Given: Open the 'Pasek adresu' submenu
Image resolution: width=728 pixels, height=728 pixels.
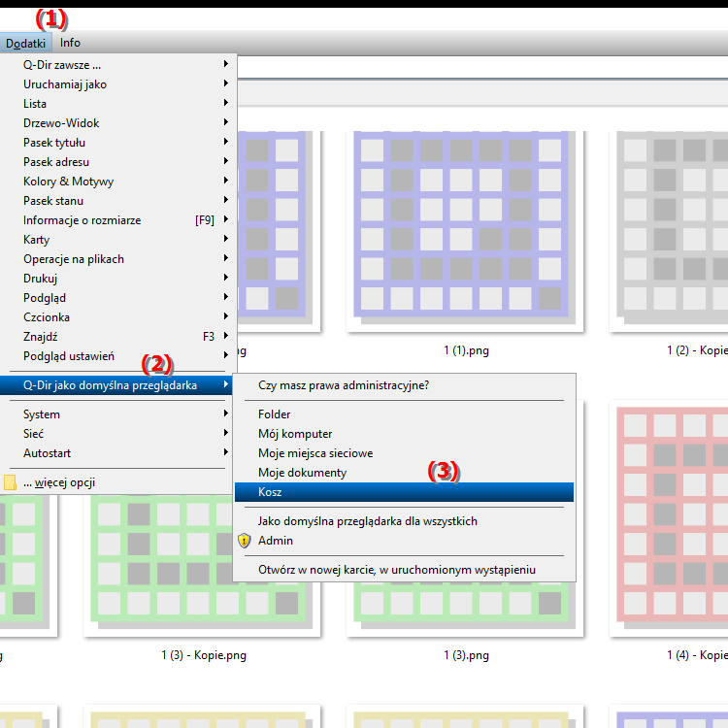Looking at the screenshot, I should tap(118, 162).
